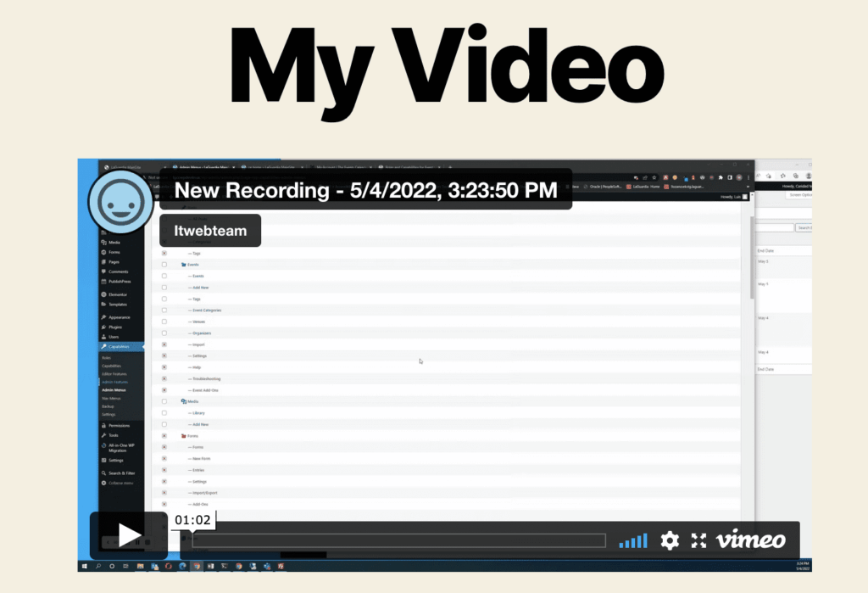This screenshot has height=593, width=868.
Task: Toggle the Library checkbox
Action: [x=164, y=413]
